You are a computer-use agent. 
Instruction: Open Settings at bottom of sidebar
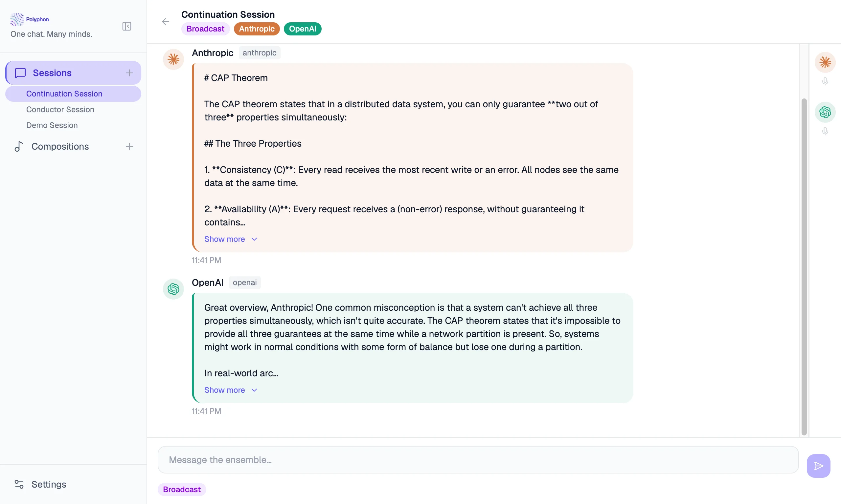pyautogui.click(x=49, y=484)
